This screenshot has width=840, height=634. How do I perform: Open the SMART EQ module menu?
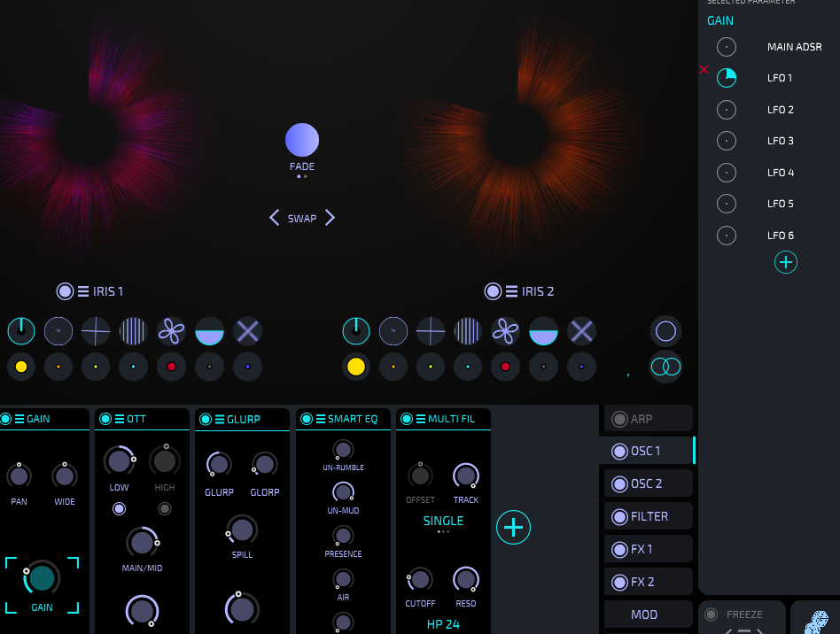321,419
